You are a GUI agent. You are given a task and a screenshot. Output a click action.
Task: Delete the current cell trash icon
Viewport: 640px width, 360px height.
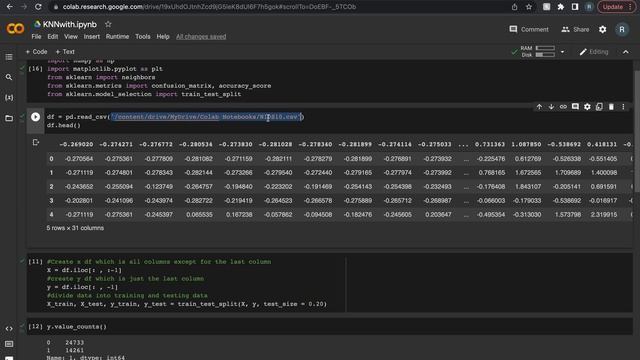[611, 107]
